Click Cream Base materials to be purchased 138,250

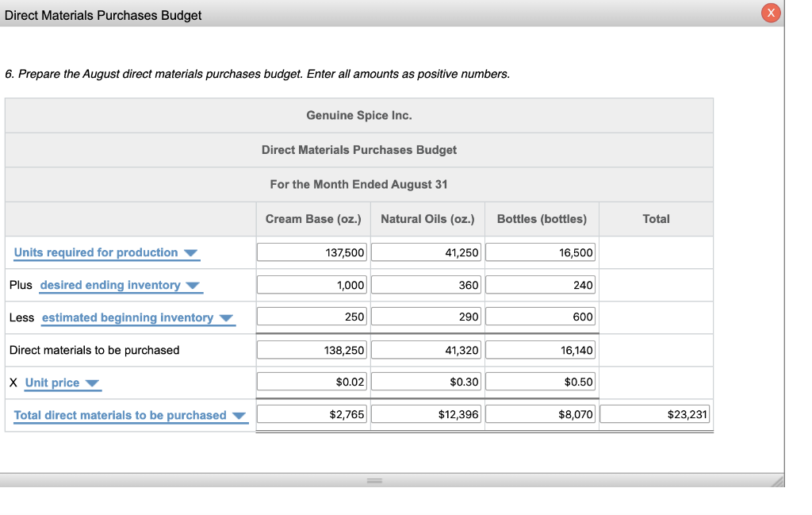(x=312, y=350)
